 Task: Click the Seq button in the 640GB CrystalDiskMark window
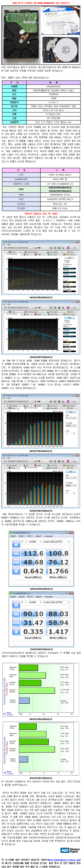pyautogui.click(x=16, y=554)
